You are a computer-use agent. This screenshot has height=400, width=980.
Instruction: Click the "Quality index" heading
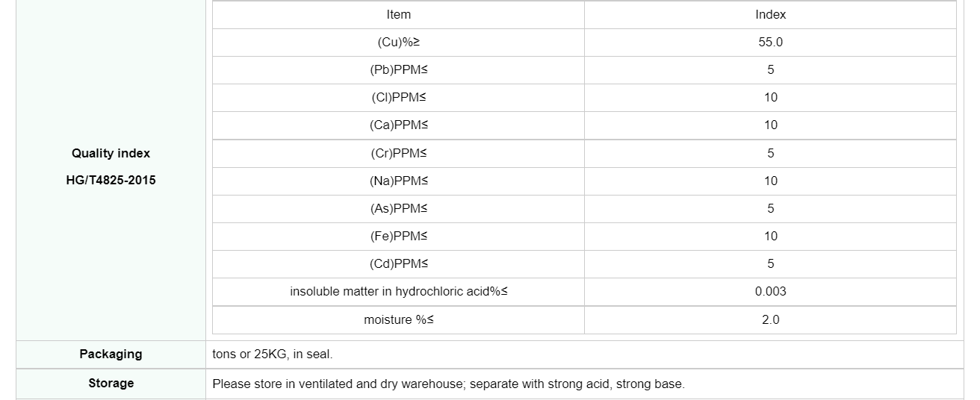[111, 154]
